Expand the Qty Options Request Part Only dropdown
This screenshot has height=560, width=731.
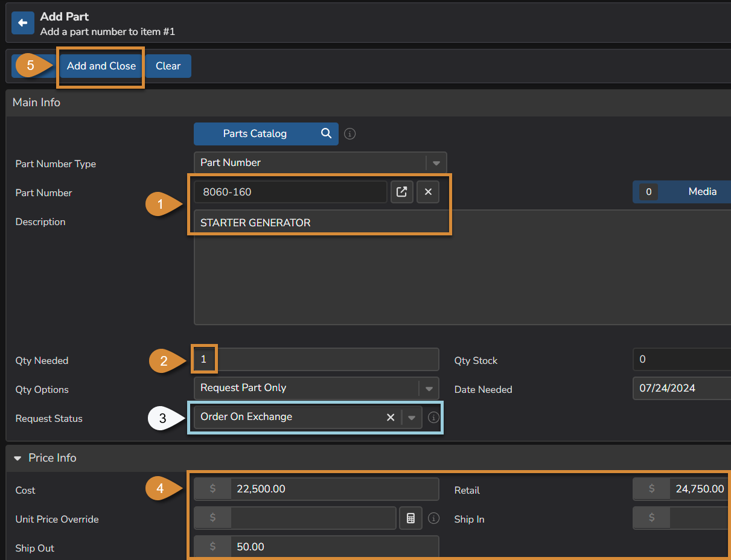tap(429, 388)
